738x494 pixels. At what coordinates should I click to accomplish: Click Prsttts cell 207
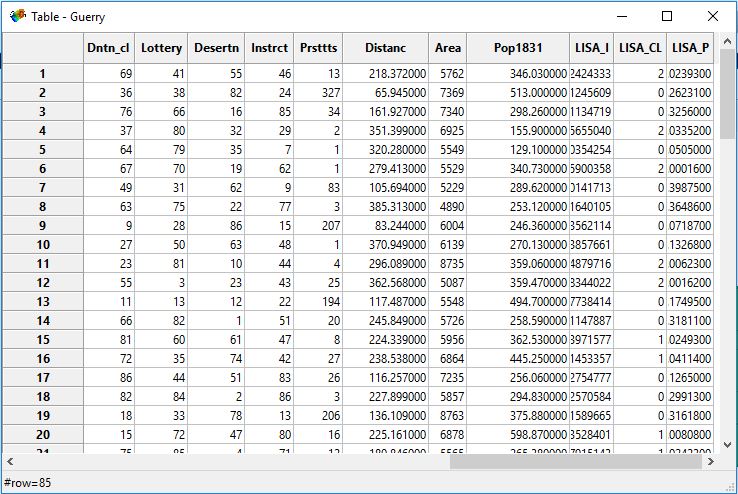pyautogui.click(x=318, y=226)
